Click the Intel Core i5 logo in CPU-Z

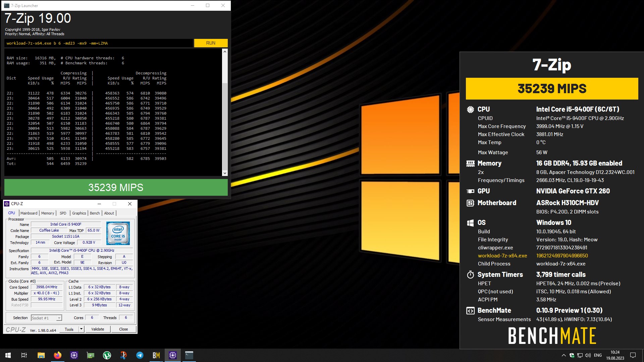click(x=118, y=233)
